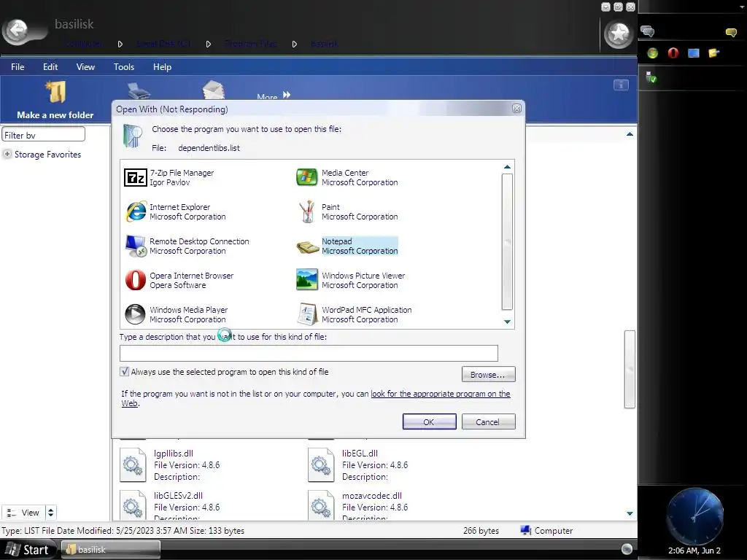
Task: Select Media Center in the program list
Action: pyautogui.click(x=347, y=178)
